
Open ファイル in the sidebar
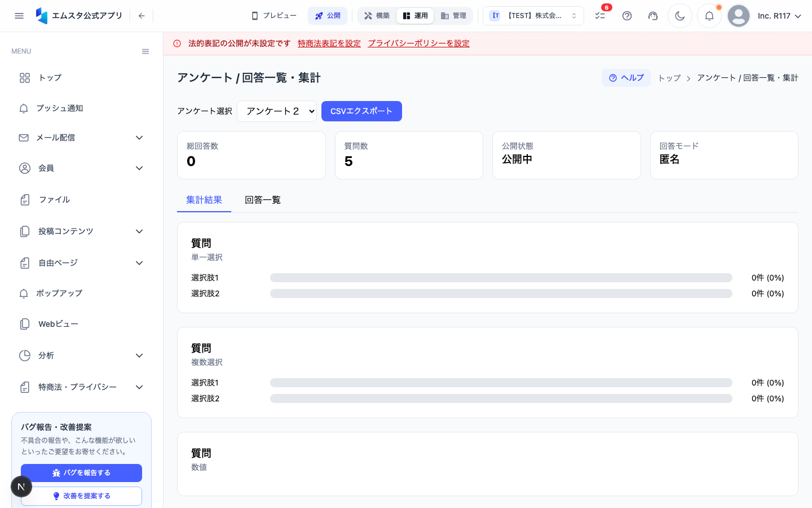(81, 200)
